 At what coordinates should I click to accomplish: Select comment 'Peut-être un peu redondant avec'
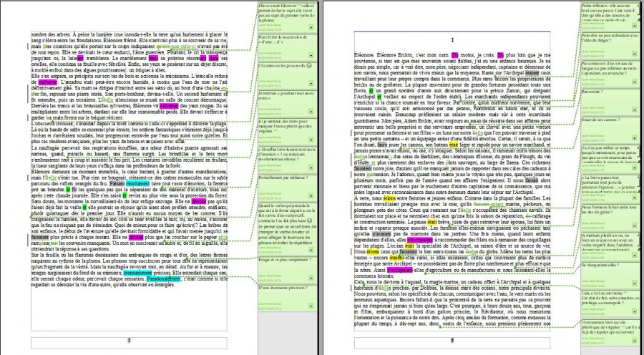click(610, 46)
